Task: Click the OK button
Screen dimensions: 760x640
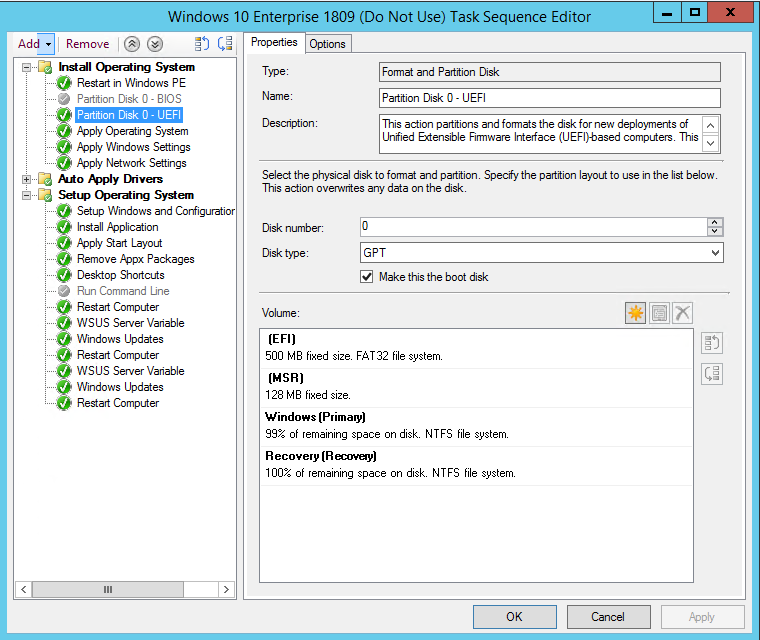Action: (x=514, y=617)
